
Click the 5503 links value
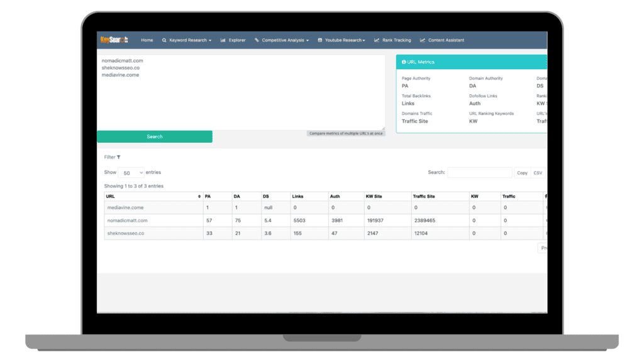click(299, 221)
